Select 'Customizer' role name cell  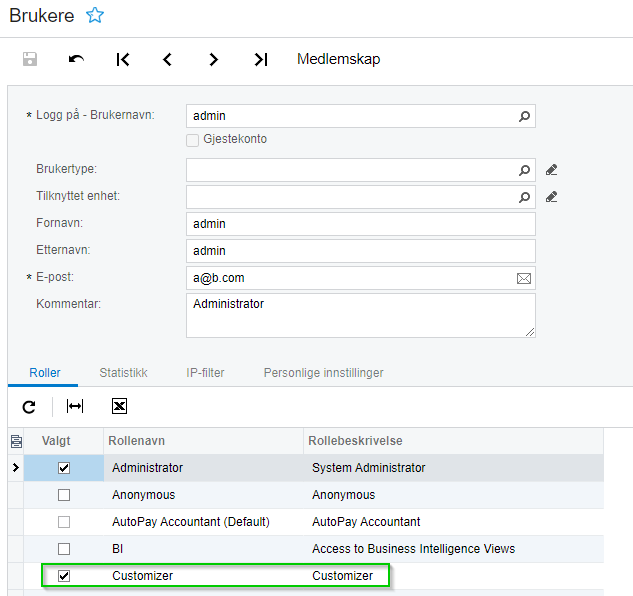click(x=203, y=576)
